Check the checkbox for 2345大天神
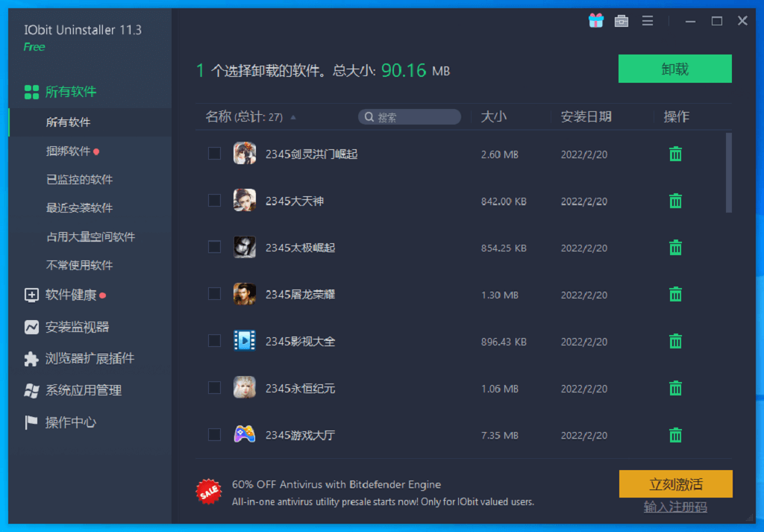 [214, 200]
